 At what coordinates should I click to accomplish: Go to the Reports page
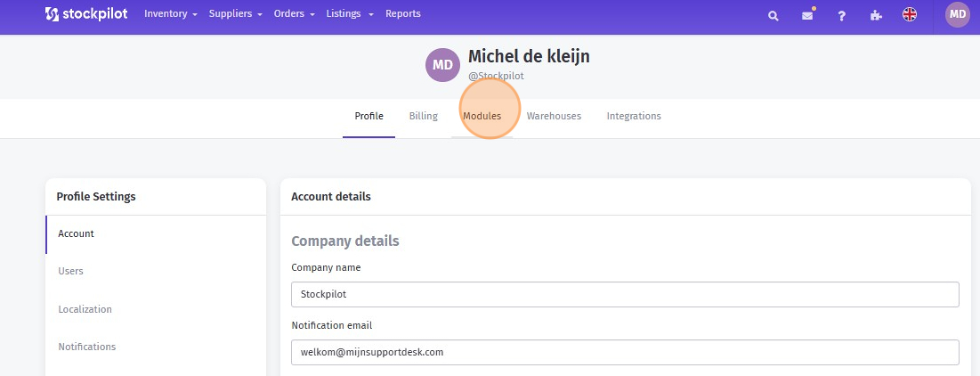(x=403, y=14)
